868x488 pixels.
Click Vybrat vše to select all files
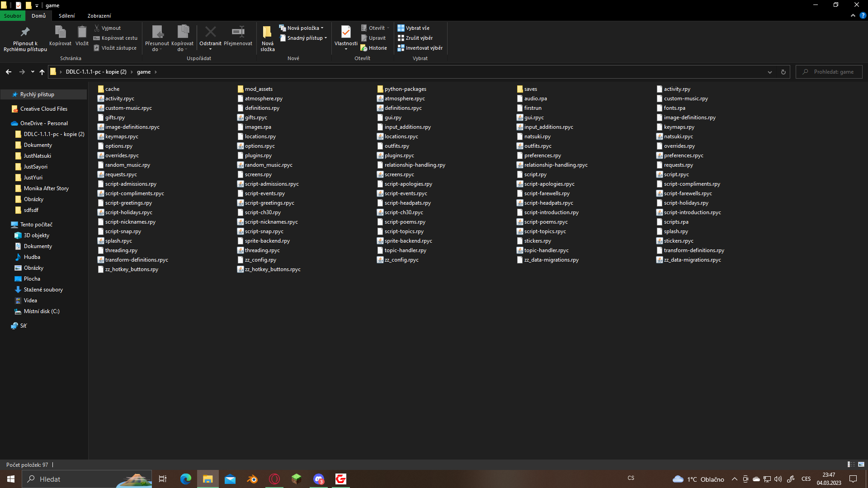414,28
